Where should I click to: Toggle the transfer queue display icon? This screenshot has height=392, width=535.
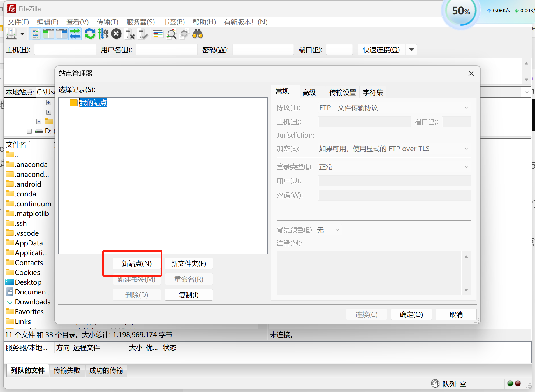(x=75, y=34)
